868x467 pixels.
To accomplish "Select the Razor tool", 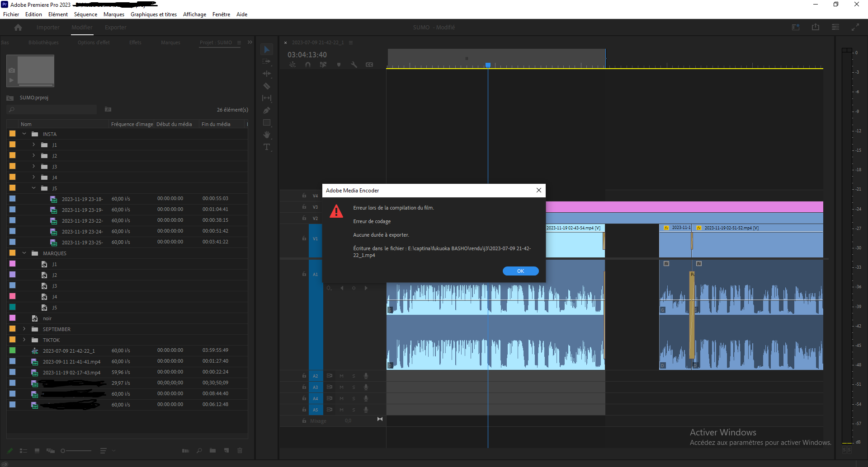I will (267, 86).
